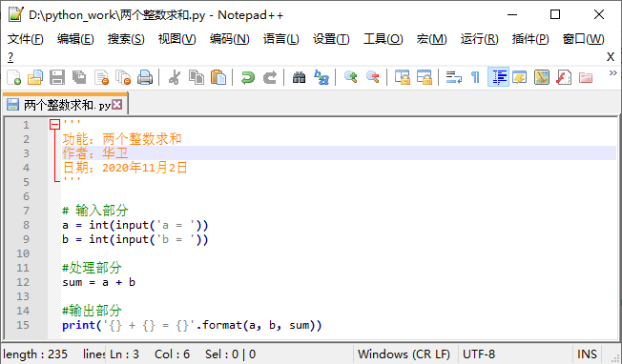Open Replace toolbar icon
Screen dimensions: 622x364
(321, 77)
